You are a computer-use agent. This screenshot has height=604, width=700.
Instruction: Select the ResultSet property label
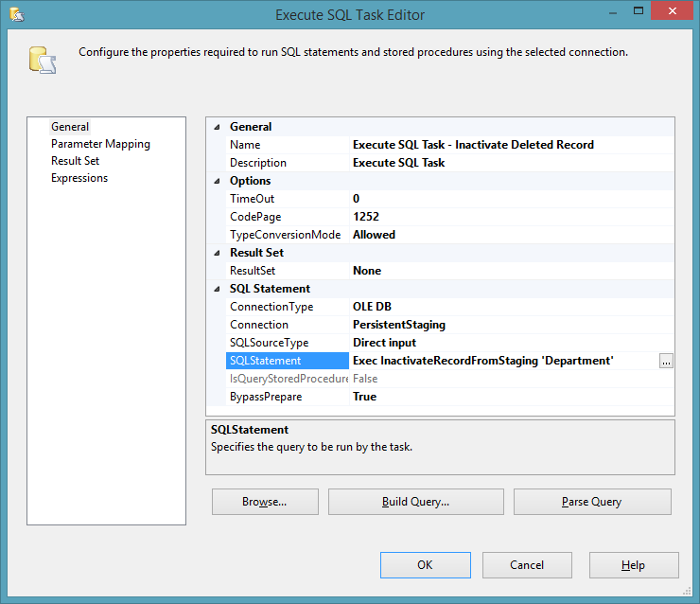288,271
